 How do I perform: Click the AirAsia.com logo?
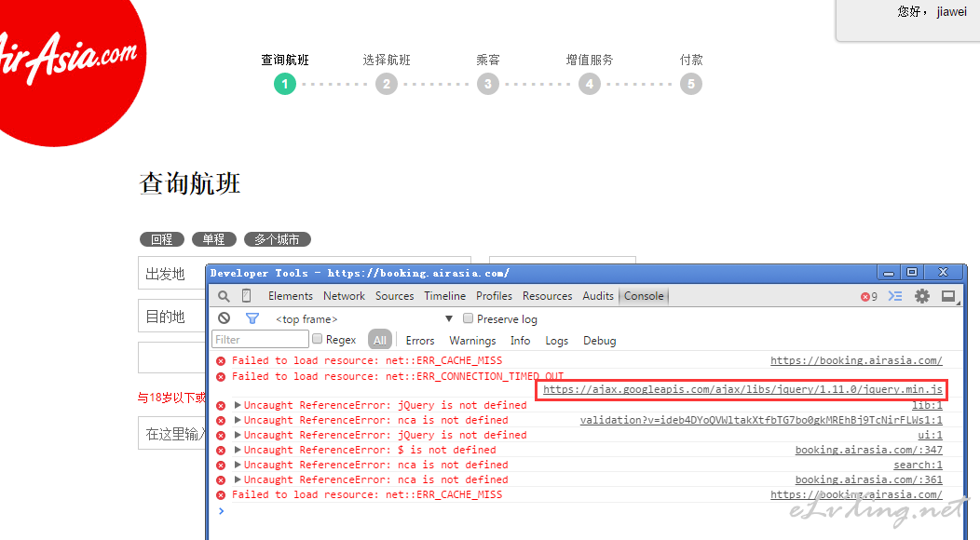coord(69,60)
